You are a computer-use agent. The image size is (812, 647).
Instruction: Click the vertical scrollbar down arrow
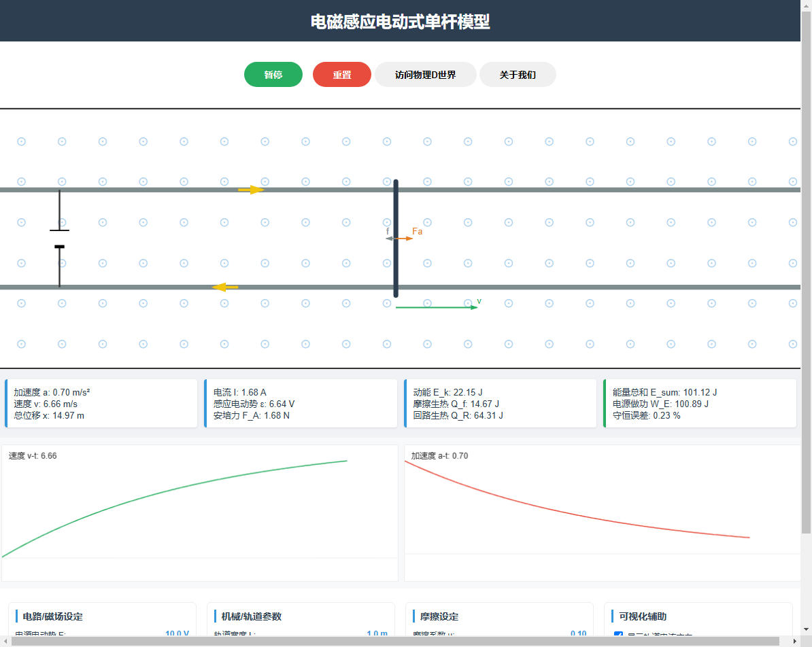[x=806, y=630]
